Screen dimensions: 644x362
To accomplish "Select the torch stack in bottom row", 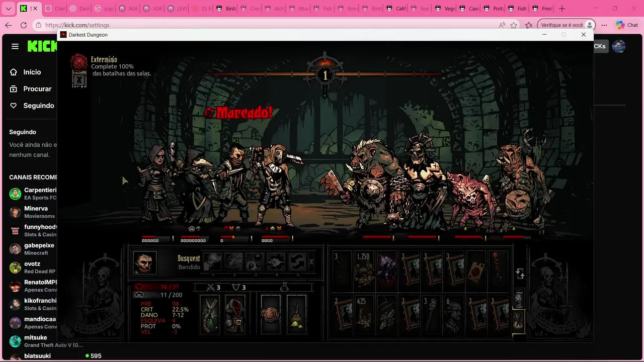I will tap(431, 315).
